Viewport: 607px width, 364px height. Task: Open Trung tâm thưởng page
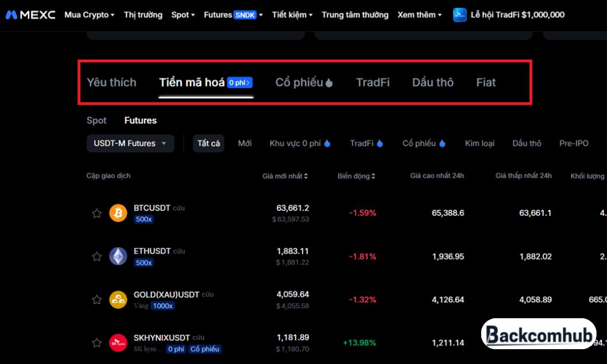[x=355, y=15]
